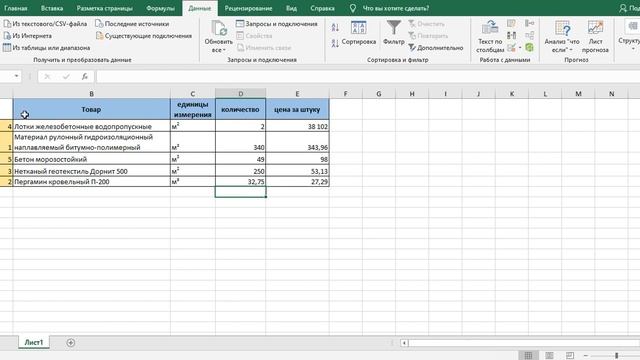Switch to the Главная tab
The height and width of the screenshot is (360, 640).
(16, 8)
